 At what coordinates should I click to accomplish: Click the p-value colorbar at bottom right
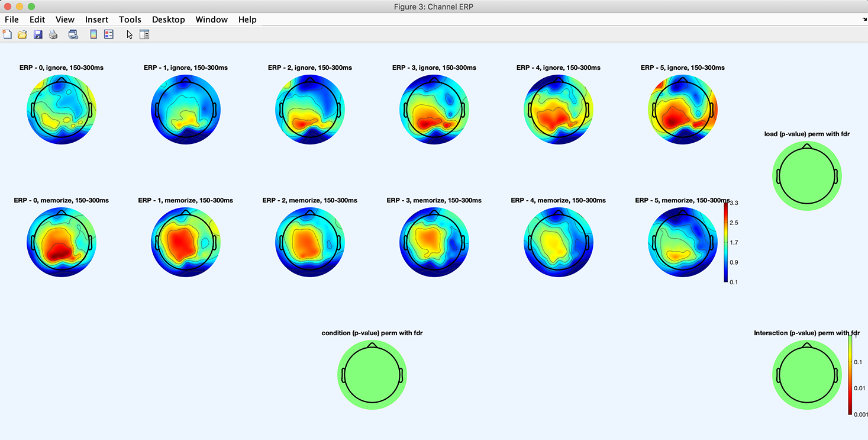pos(850,375)
